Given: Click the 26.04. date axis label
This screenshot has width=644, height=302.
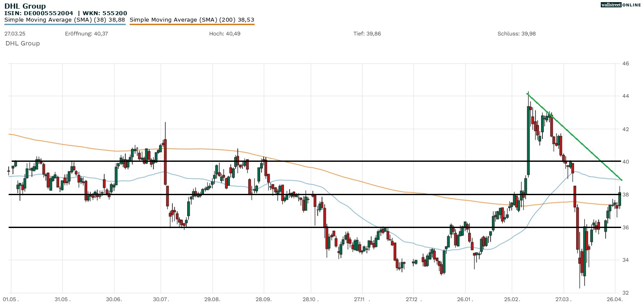Looking at the screenshot, I should tap(615, 299).
